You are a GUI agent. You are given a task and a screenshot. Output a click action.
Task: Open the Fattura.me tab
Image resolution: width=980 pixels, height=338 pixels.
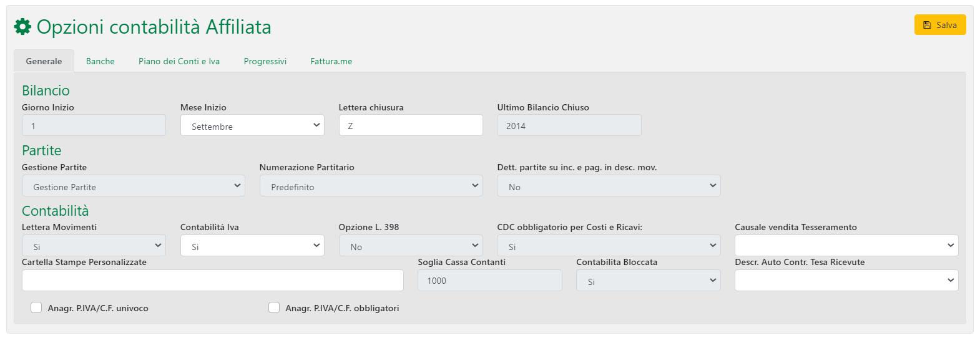point(331,61)
